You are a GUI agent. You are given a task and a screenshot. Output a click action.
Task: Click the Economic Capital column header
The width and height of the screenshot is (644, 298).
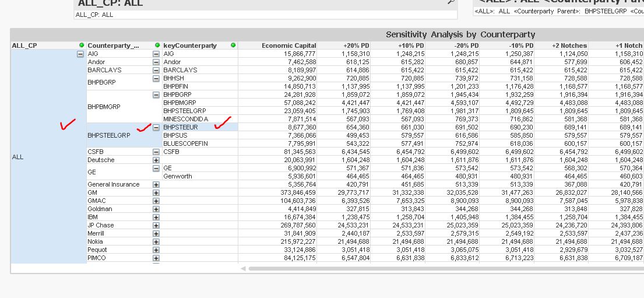click(x=277, y=45)
